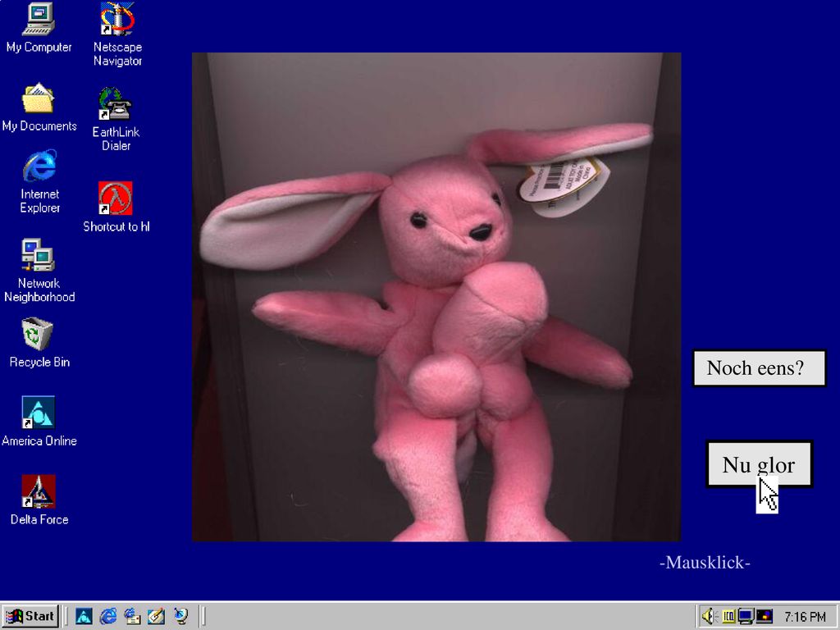Click the Start button
Image resolution: width=840 pixels, height=630 pixels.
30,616
